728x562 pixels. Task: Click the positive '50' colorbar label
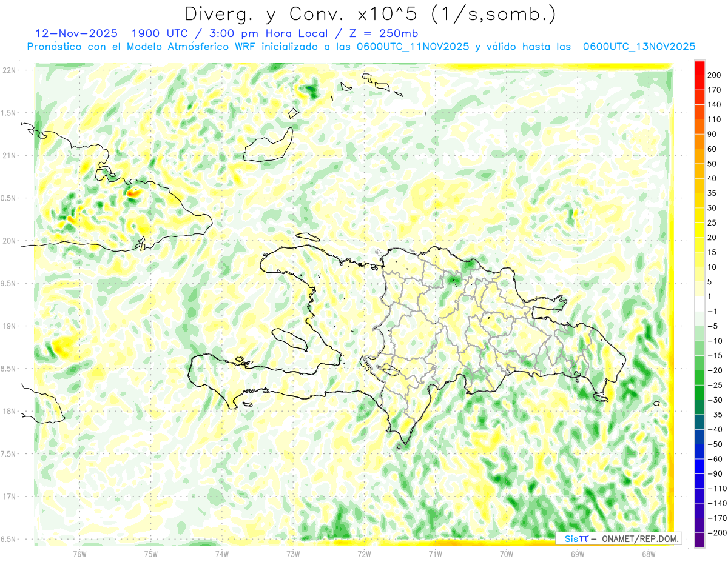(x=712, y=164)
